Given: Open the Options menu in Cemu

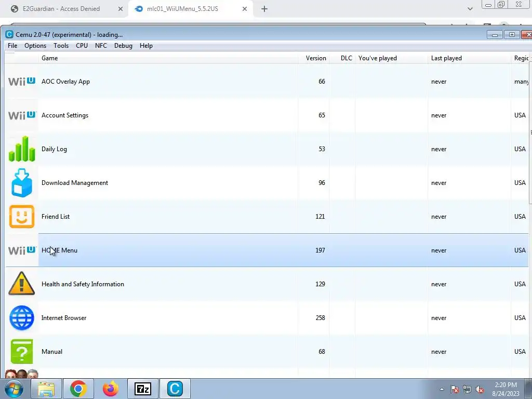Looking at the screenshot, I should (35, 46).
